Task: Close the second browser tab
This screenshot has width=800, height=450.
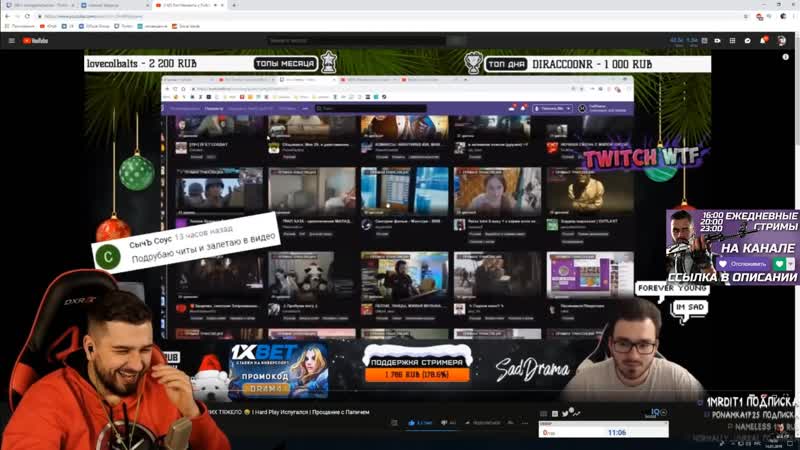Action: (147, 5)
